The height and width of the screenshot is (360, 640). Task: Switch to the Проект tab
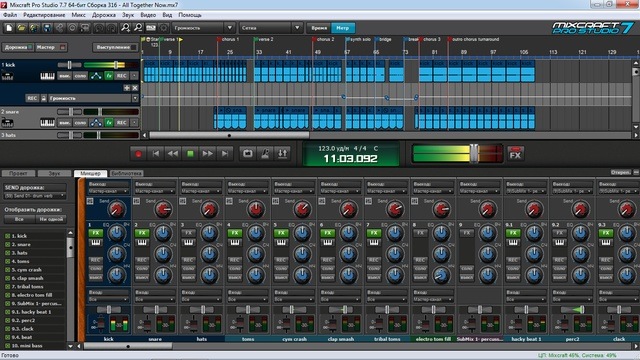tap(18, 173)
